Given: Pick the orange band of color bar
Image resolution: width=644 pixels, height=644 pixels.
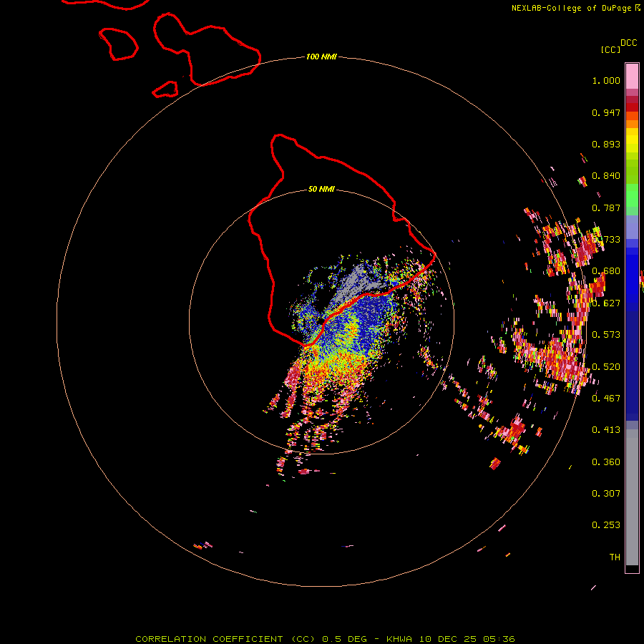Looking at the screenshot, I should tap(632, 124).
